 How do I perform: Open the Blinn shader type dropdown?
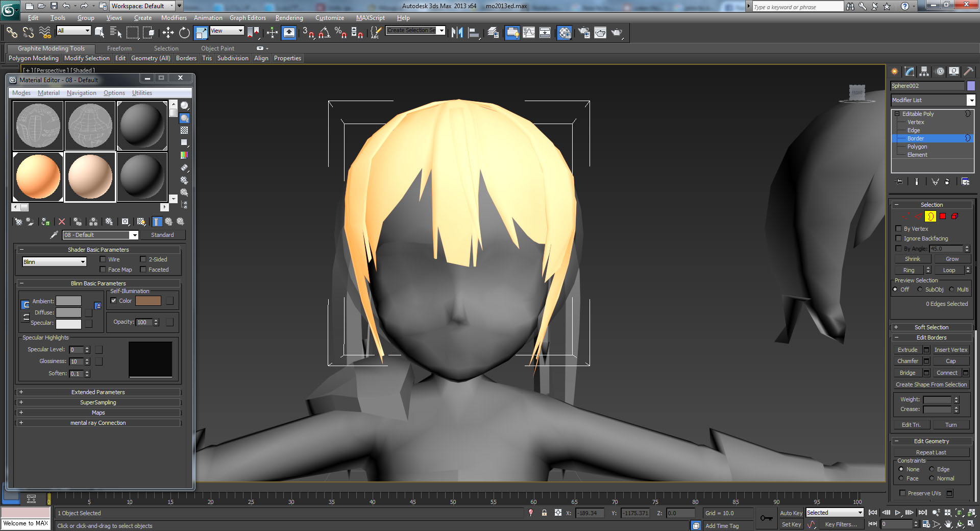click(x=54, y=262)
